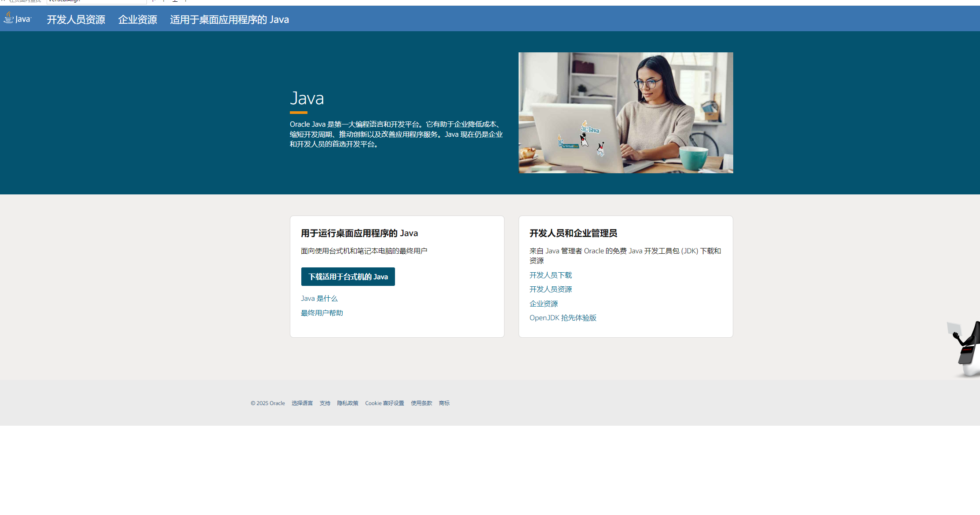Click the 下载适用于台式机的 Java button
This screenshot has height=515, width=980.
348,277
